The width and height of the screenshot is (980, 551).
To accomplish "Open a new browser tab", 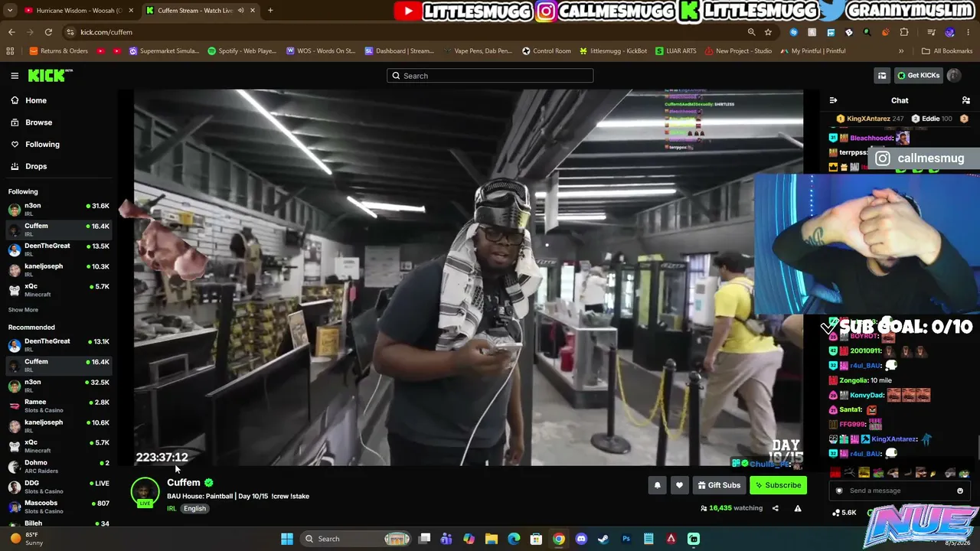I will (270, 11).
